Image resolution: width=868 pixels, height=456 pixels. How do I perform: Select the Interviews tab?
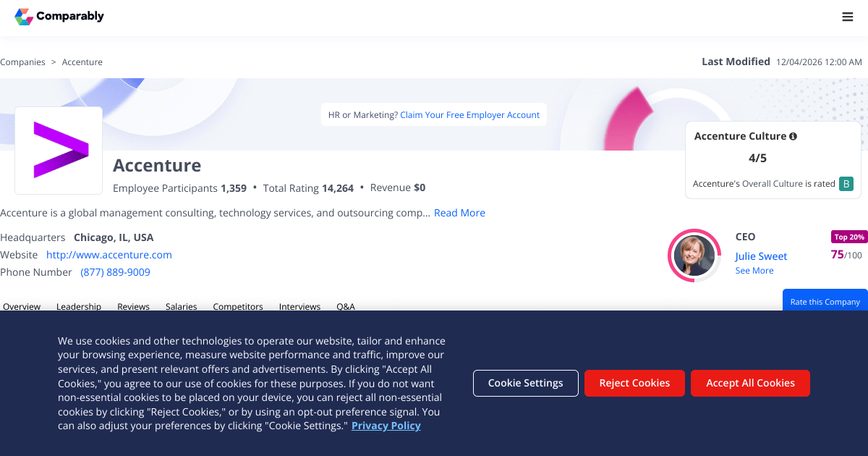point(299,306)
